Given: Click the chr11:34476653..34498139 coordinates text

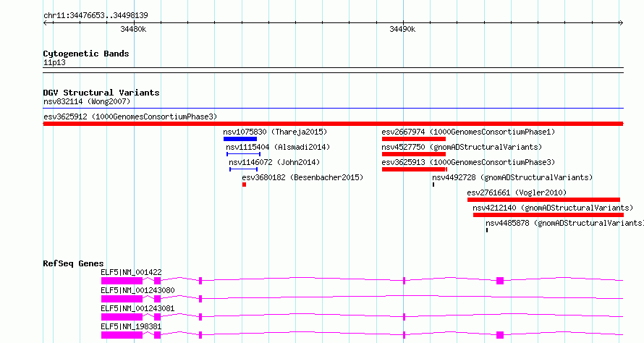Looking at the screenshot, I should tap(96, 16).
